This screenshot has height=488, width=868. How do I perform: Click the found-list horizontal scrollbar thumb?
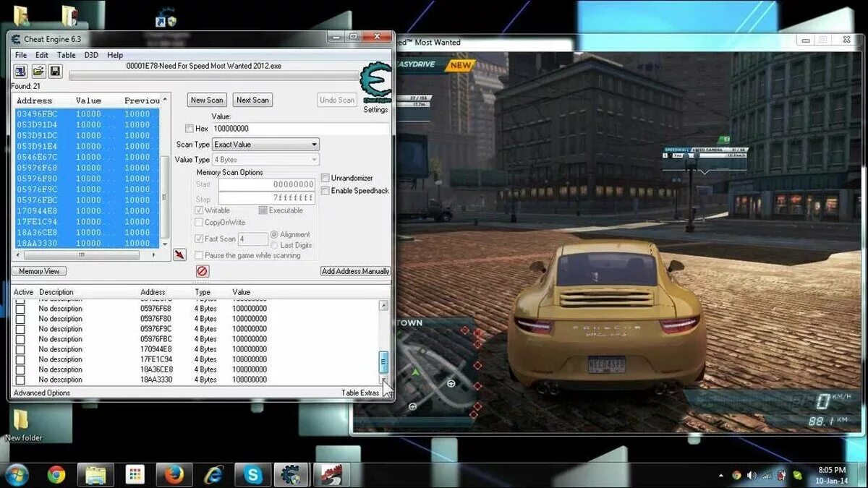pos(81,254)
